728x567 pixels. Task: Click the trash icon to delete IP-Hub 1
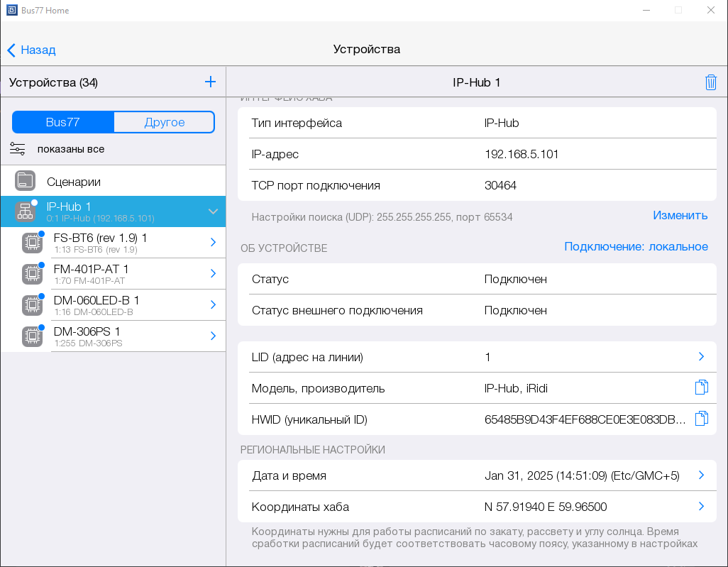tap(710, 82)
